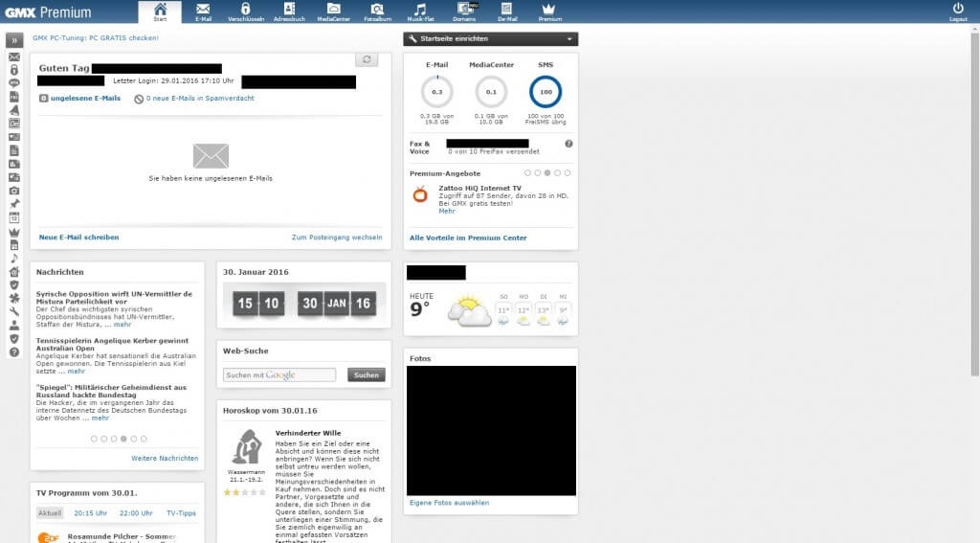The width and height of the screenshot is (980, 543).
Task: Select fourth dot in Premium-Angebote carousel
Action: (558, 173)
